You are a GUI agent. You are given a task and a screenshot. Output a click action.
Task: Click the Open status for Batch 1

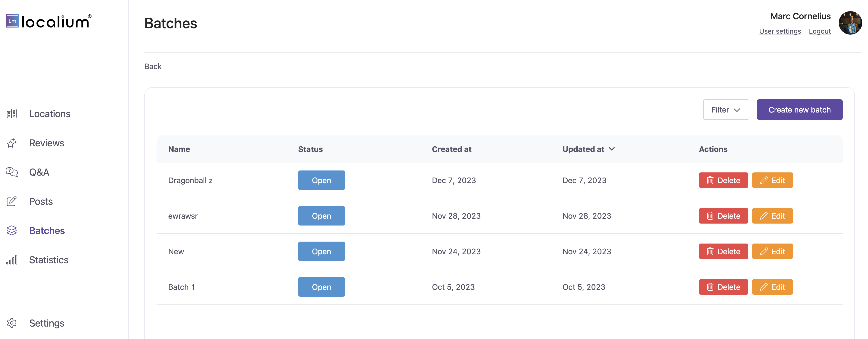(321, 287)
